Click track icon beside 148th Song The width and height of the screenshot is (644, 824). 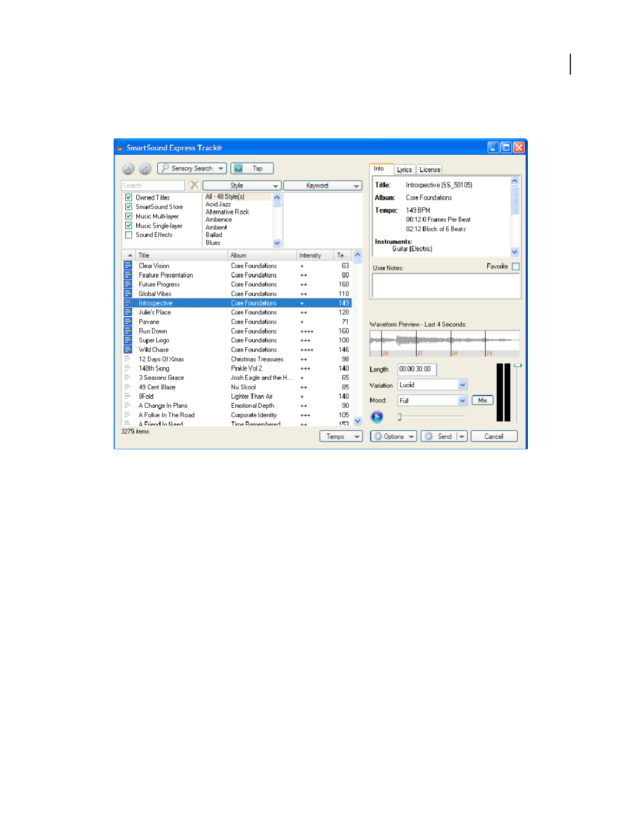127,368
